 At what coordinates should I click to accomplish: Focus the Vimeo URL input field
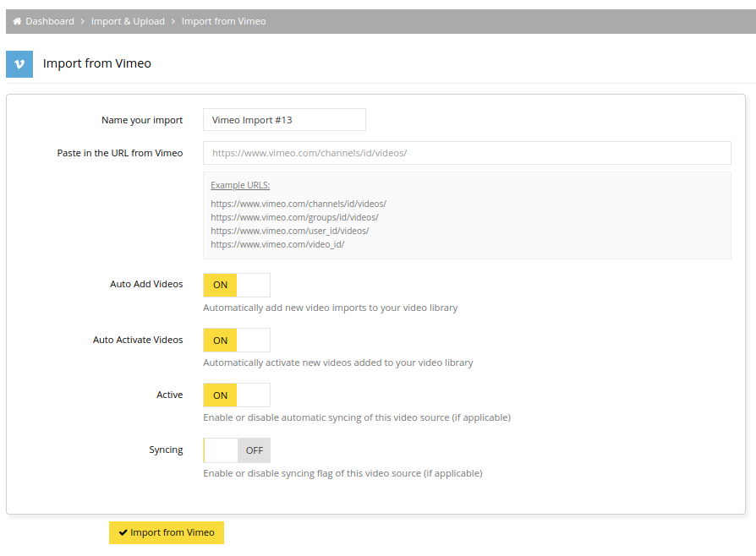pos(467,153)
